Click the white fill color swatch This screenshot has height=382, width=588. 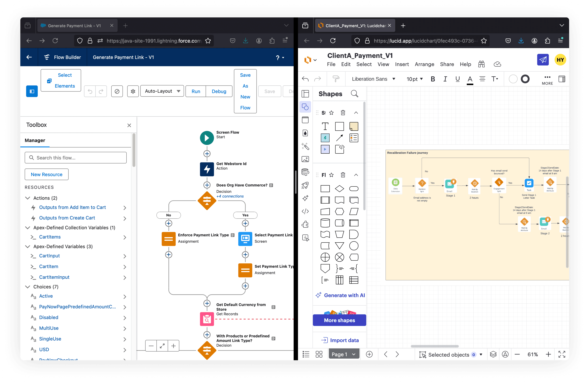pyautogui.click(x=513, y=79)
